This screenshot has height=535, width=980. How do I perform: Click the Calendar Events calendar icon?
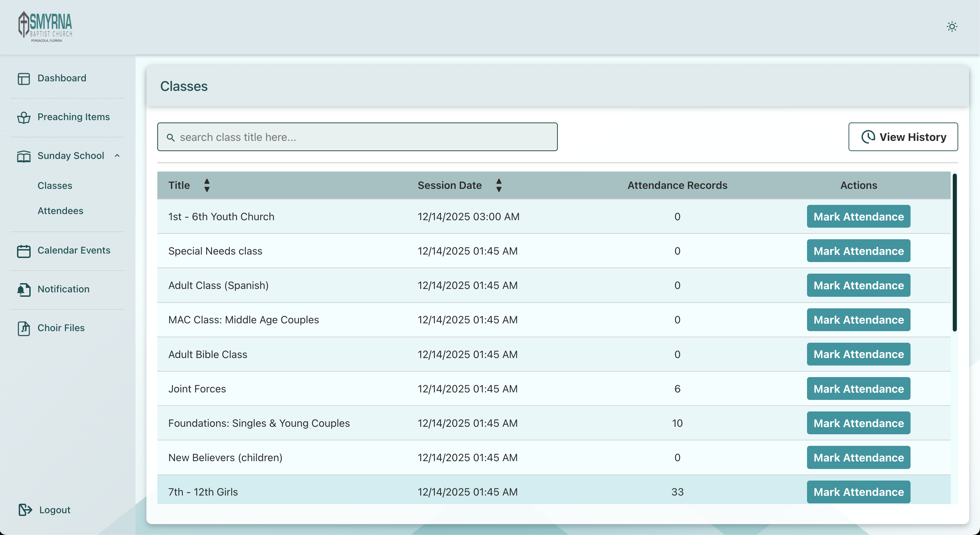pyautogui.click(x=23, y=251)
